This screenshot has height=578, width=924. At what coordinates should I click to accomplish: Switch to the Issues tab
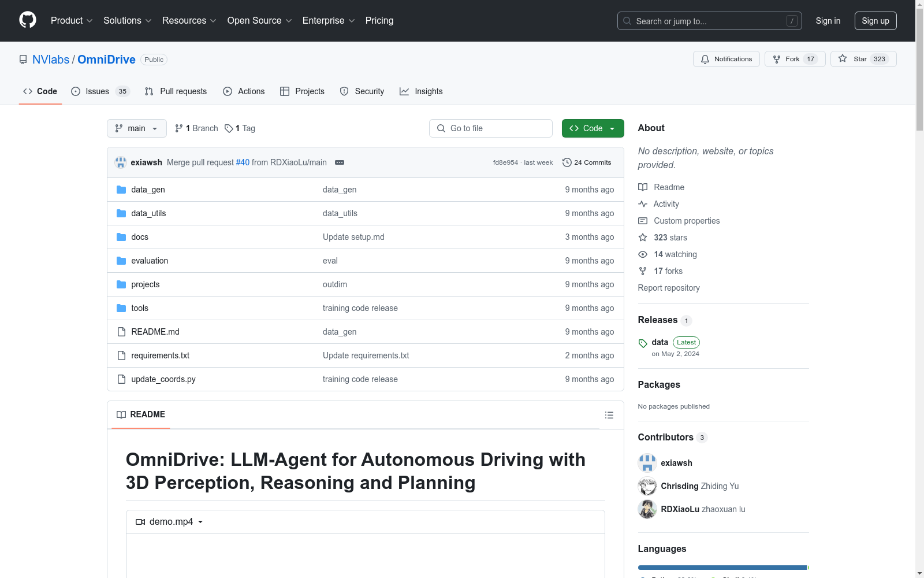pos(100,91)
